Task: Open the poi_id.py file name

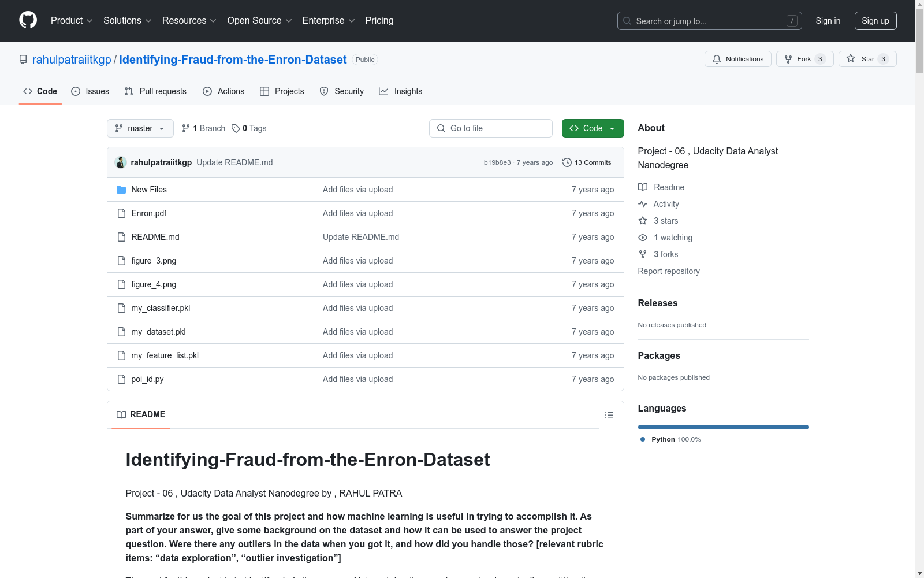Action: pos(147,379)
